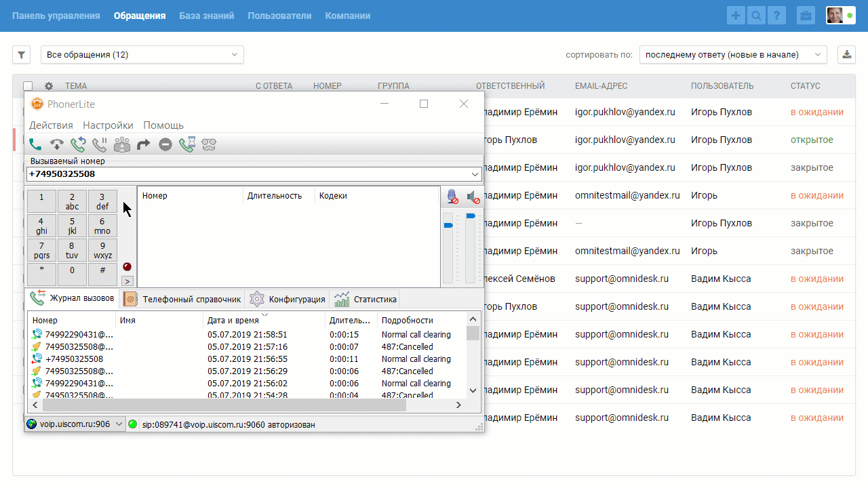Switch to Журнал вызовов tab

[x=73, y=298]
